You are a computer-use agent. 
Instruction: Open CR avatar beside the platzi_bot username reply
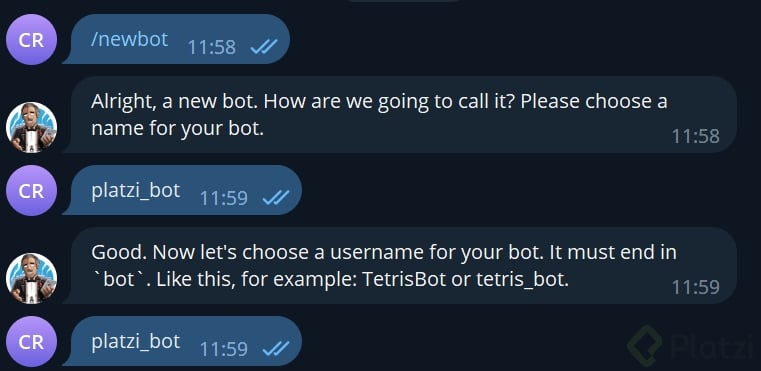32,341
